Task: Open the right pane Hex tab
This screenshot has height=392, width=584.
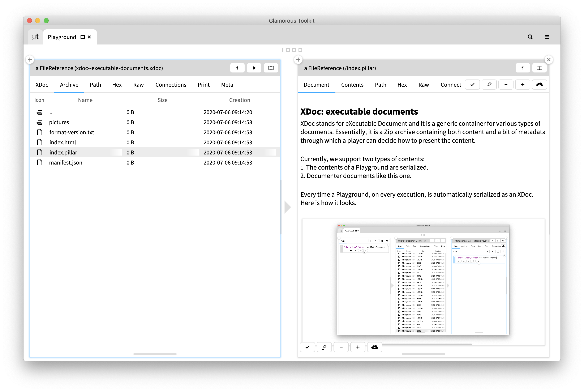Action: (x=402, y=85)
